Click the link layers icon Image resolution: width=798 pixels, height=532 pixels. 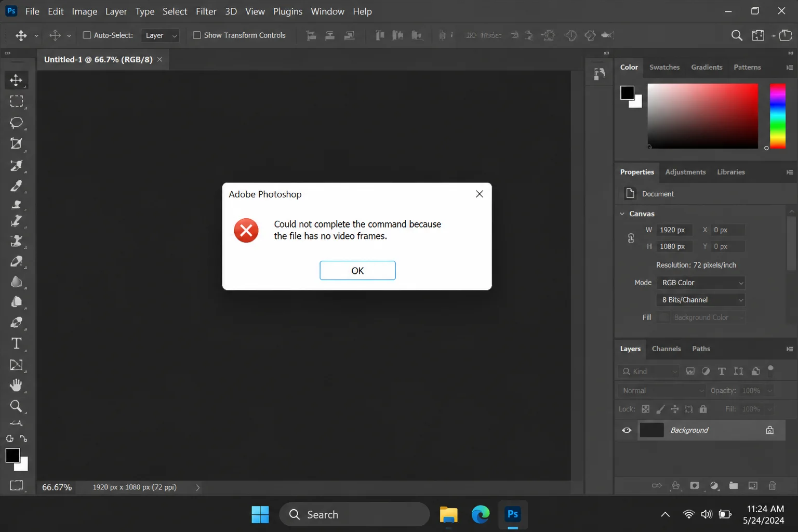(657, 486)
